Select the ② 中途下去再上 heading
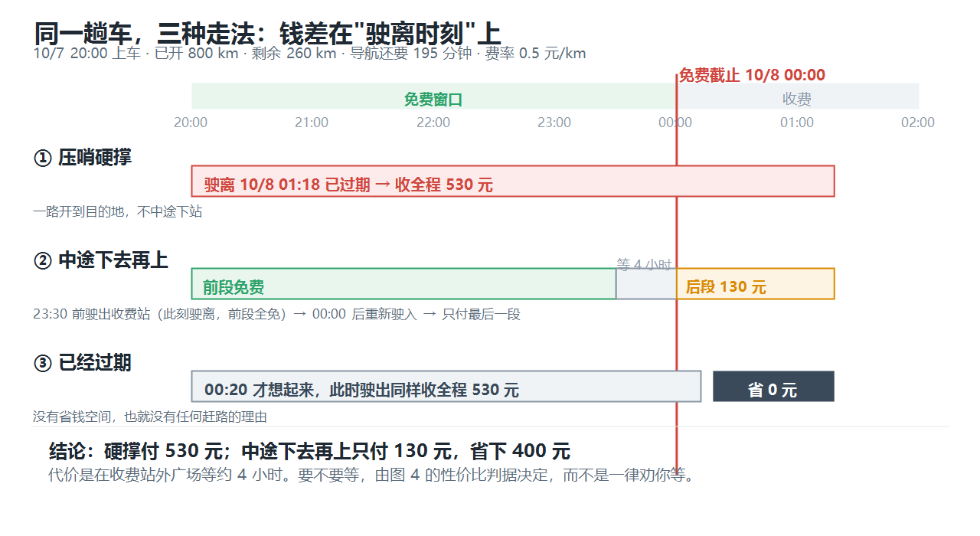980x536 pixels. pos(101,260)
